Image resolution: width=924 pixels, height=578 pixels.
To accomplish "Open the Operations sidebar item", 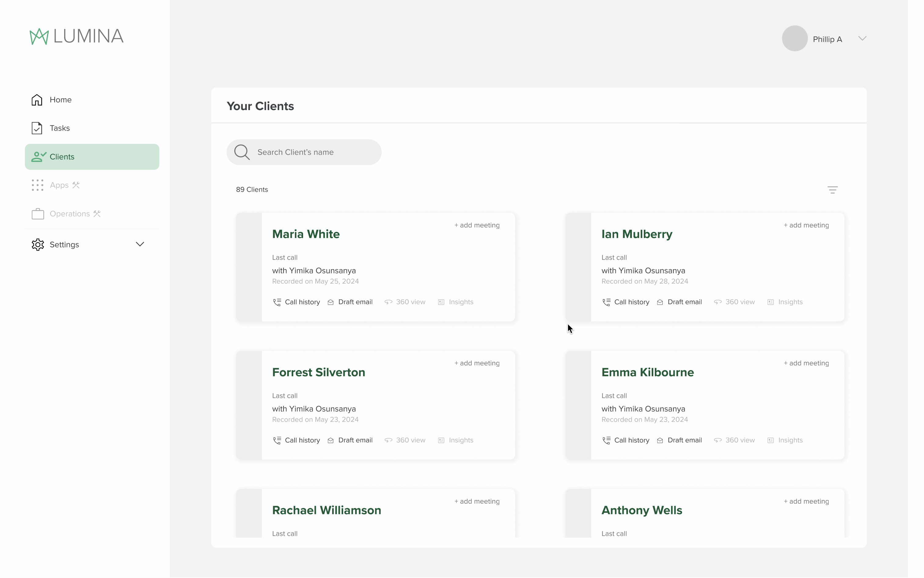I will tap(92, 214).
